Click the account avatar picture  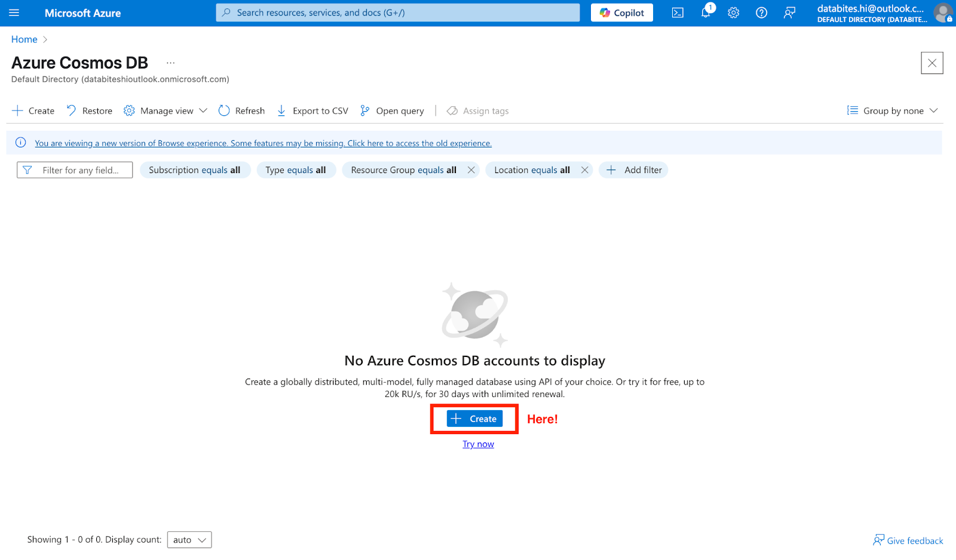click(x=943, y=13)
